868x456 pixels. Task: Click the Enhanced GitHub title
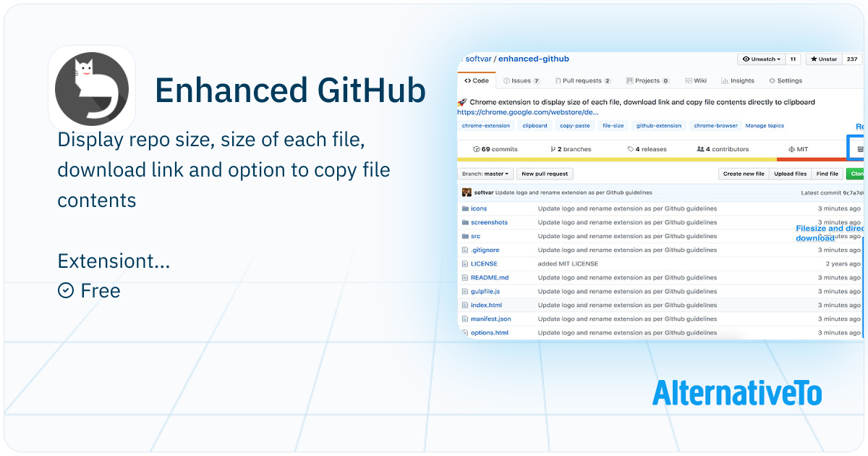click(290, 90)
